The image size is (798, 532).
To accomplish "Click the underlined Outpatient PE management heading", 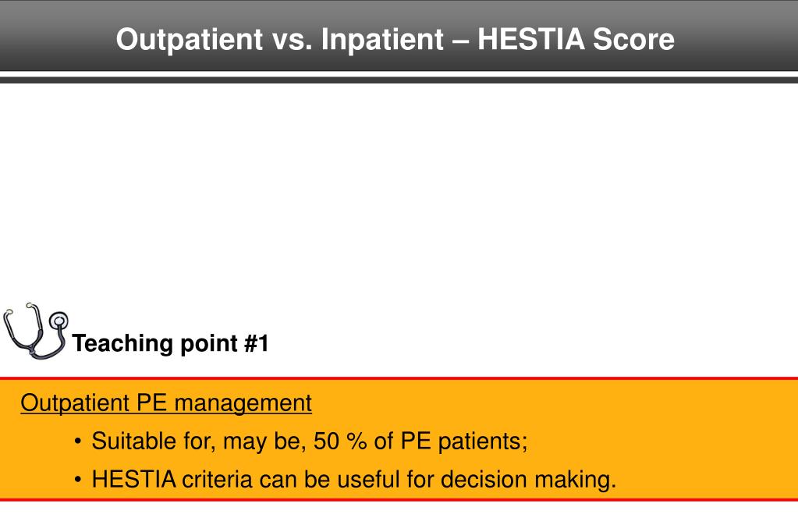I will click(x=166, y=403).
